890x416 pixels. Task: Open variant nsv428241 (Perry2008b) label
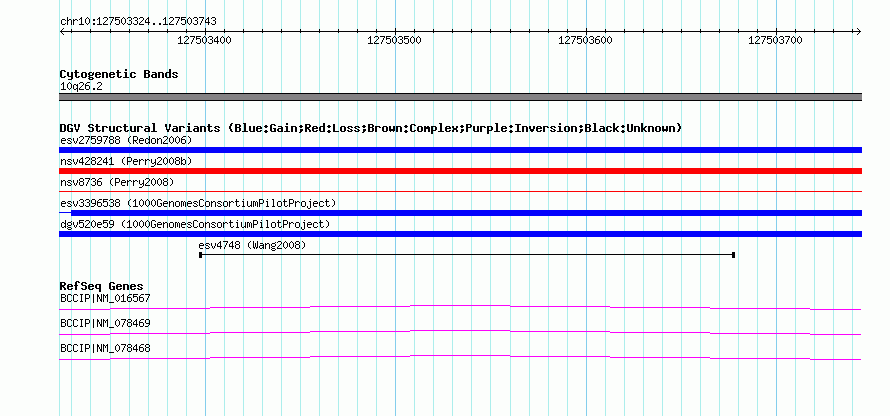click(126, 161)
